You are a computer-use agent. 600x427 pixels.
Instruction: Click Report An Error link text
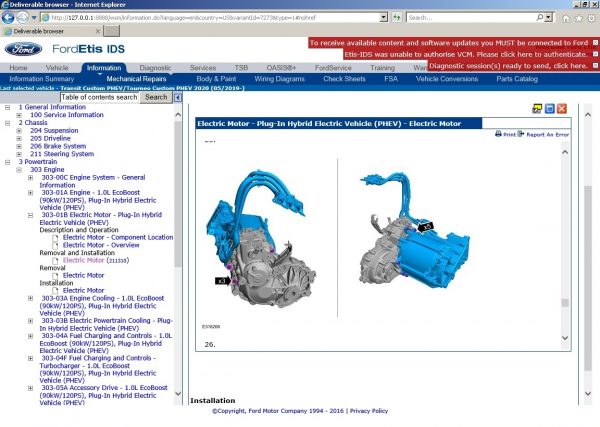548,135
